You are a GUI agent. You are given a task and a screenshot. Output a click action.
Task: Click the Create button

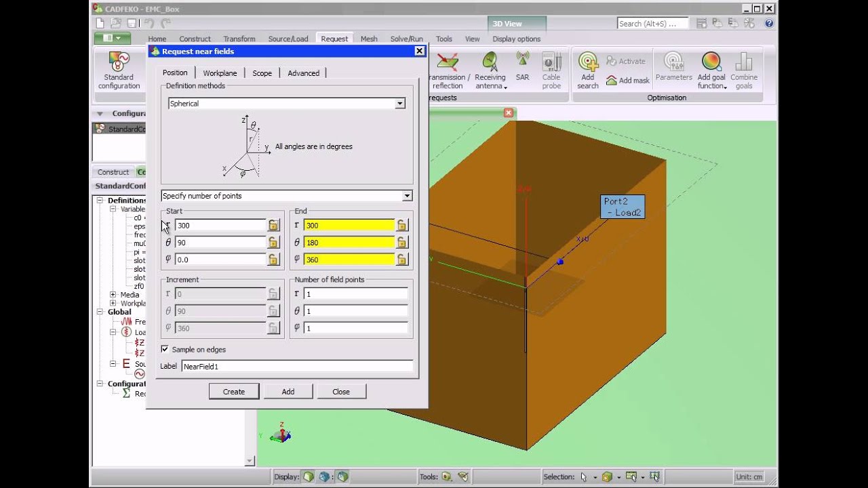pyautogui.click(x=234, y=392)
